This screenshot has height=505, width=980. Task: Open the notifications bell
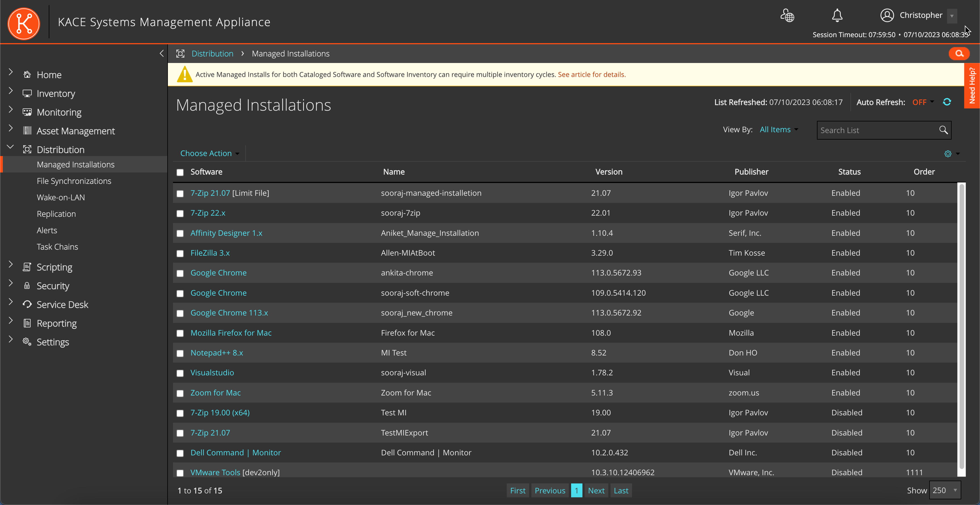click(x=837, y=16)
